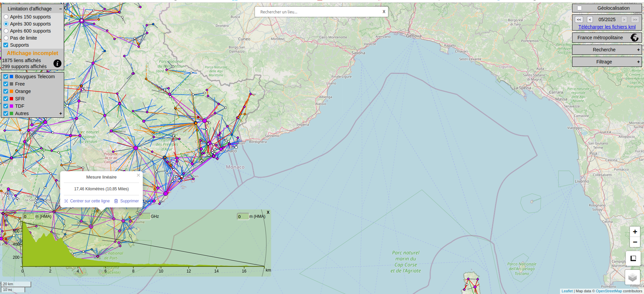Image resolution: width=644 pixels, height=294 pixels.
Task: Focus the Rechercher un lieu search field
Action: [318, 12]
